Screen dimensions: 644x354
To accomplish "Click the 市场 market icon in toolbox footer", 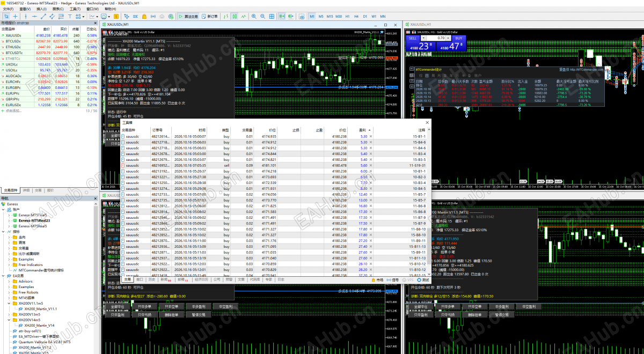I will click(378, 279).
